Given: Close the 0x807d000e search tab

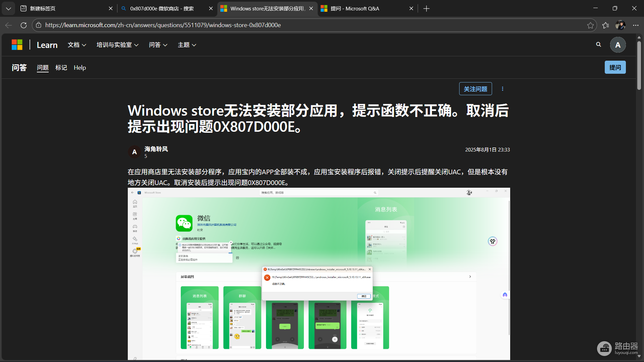Looking at the screenshot, I should point(211,8).
